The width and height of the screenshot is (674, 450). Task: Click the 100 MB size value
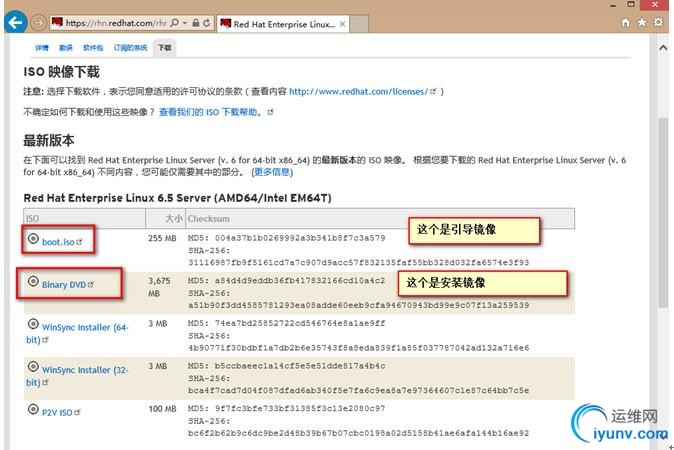(162, 409)
